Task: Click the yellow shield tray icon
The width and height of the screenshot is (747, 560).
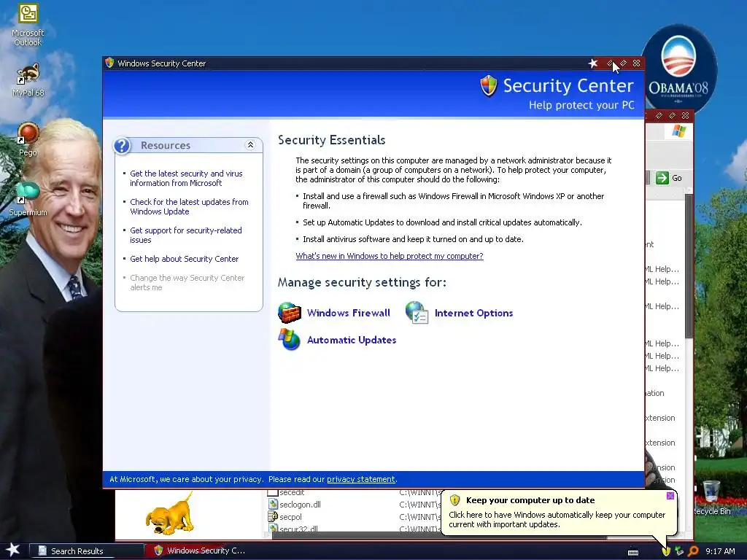Action: pyautogui.click(x=666, y=551)
